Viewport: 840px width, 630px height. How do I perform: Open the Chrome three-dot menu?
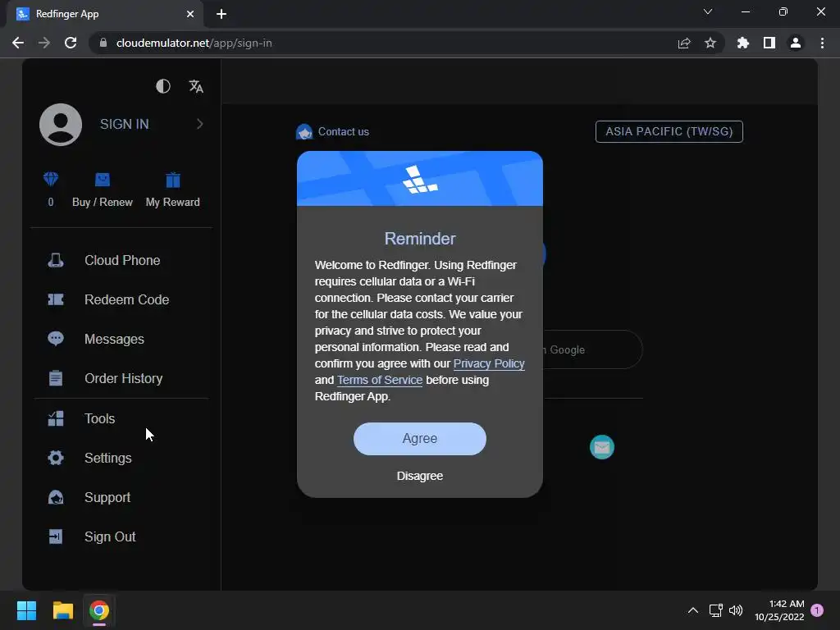pyautogui.click(x=822, y=43)
